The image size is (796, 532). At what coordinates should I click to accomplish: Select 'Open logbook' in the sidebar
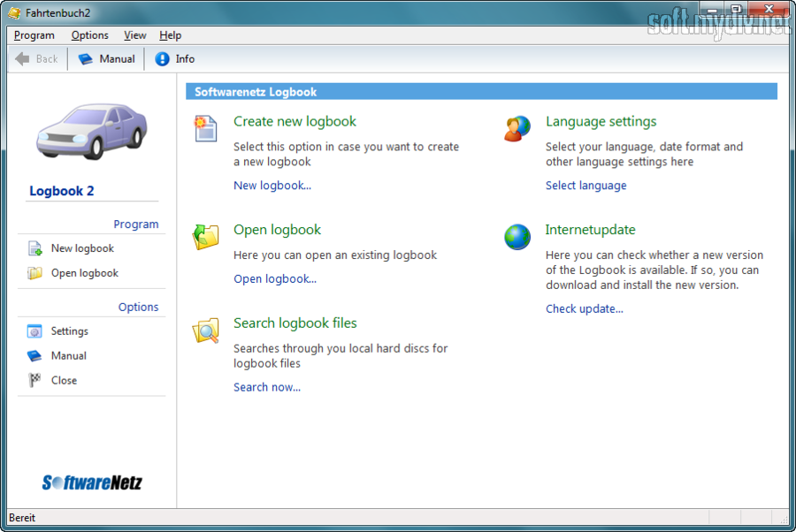coord(85,273)
